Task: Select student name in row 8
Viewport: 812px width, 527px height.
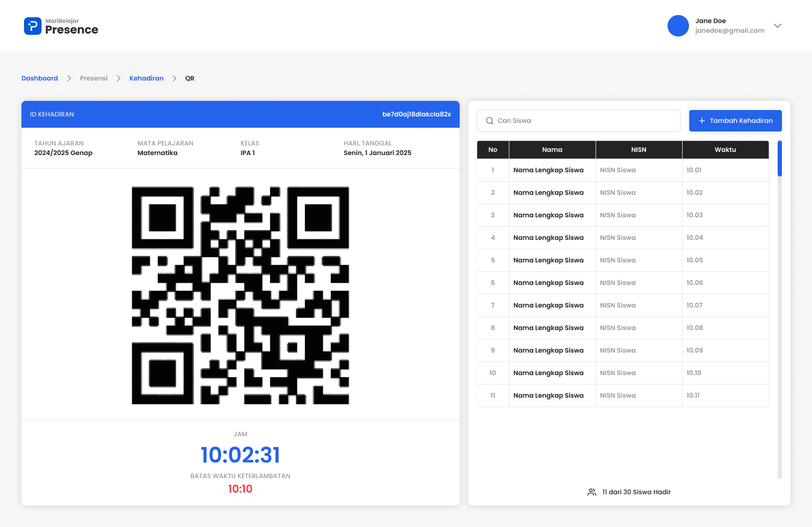Action: pyautogui.click(x=548, y=328)
